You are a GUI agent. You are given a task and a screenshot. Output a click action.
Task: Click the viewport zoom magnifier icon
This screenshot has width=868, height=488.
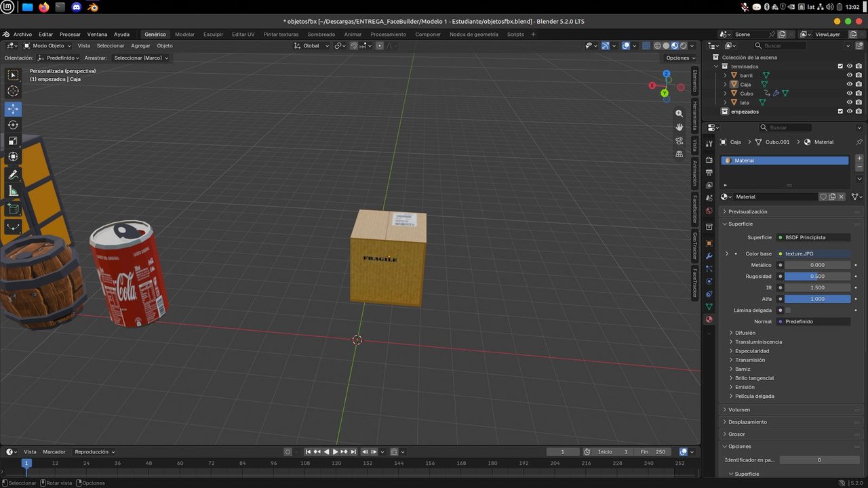coord(679,114)
